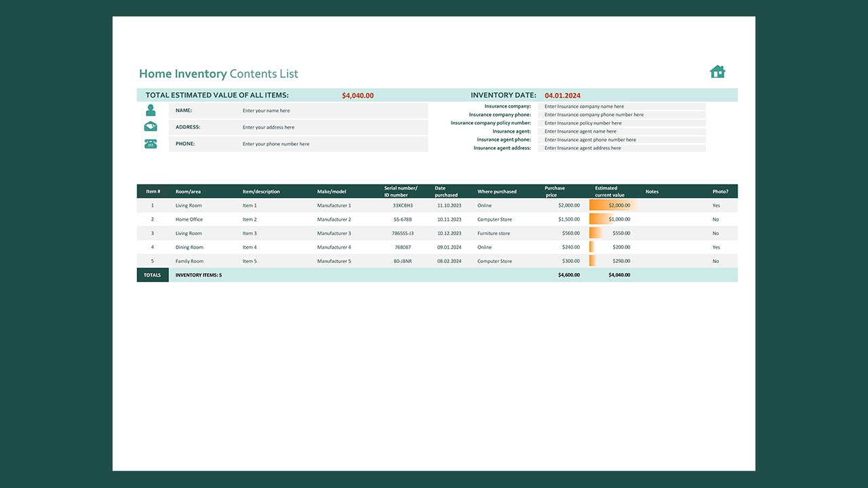This screenshot has height=488, width=868.
Task: Click the home icon in the top-right corner
Action: 717,70
